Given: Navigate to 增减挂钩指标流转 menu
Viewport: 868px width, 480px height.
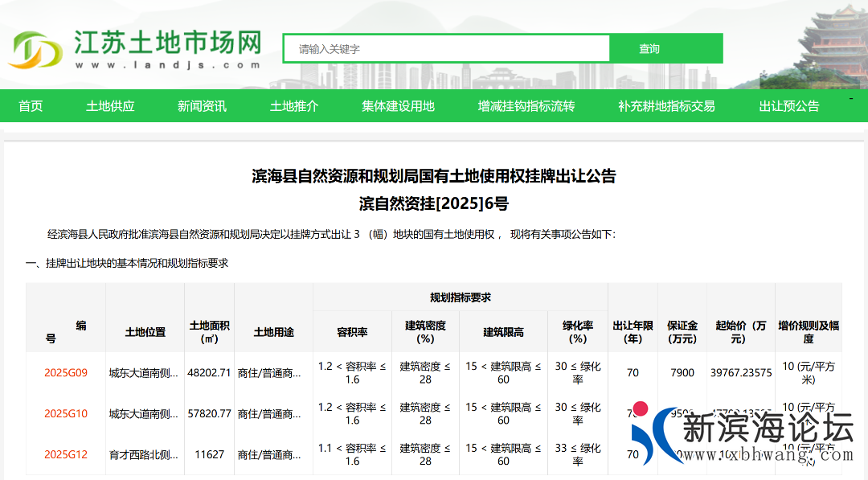Looking at the screenshot, I should [x=526, y=106].
